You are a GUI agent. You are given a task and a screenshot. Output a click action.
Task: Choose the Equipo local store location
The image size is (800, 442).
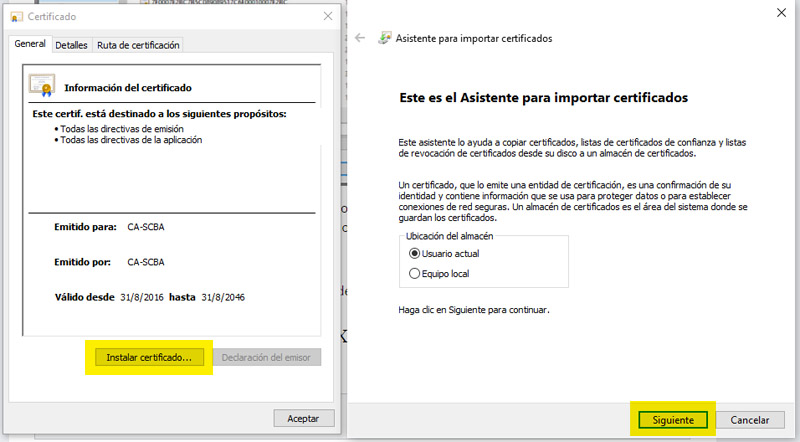pyautogui.click(x=415, y=273)
